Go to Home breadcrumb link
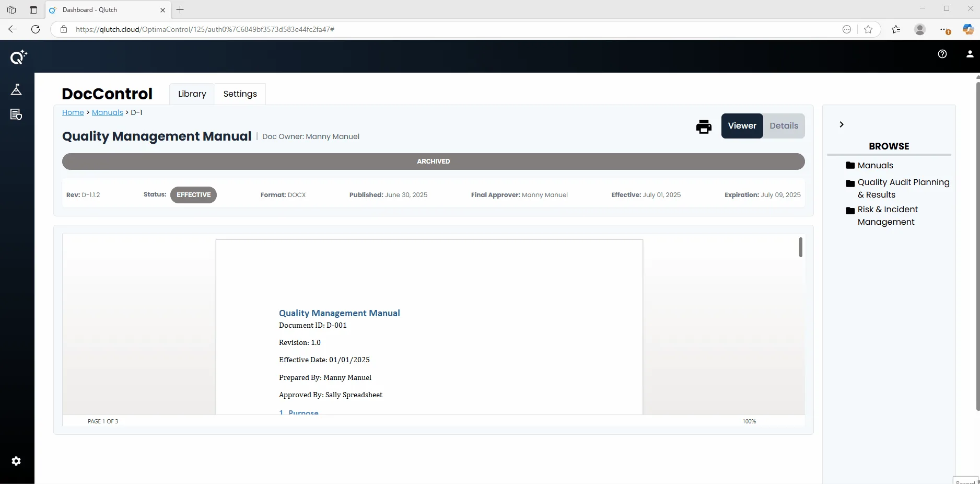The width and height of the screenshot is (980, 484). tap(73, 112)
